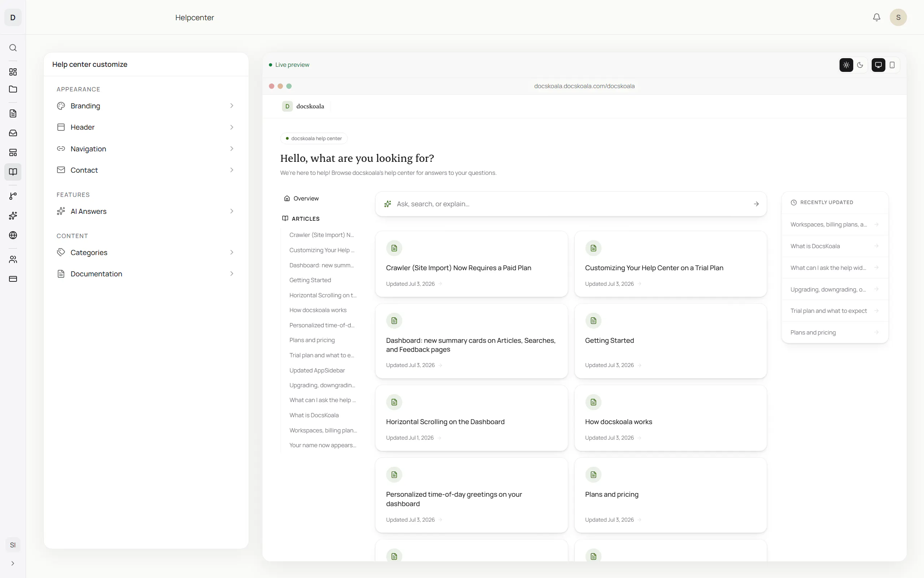The height and width of the screenshot is (578, 924).
Task: Switch preview to desktop view
Action: pos(878,65)
